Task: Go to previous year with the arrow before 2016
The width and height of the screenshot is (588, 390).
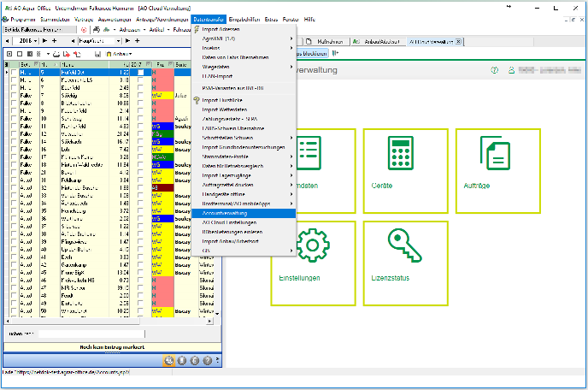Action: (x=7, y=40)
